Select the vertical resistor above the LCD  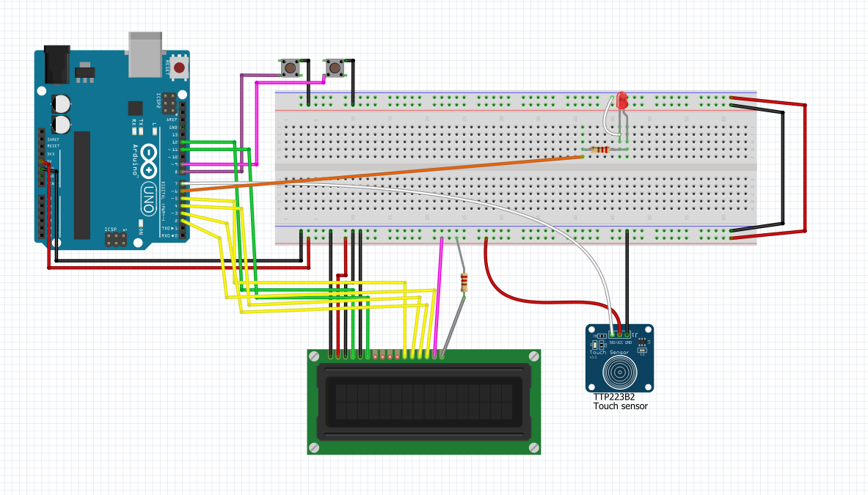tap(464, 282)
